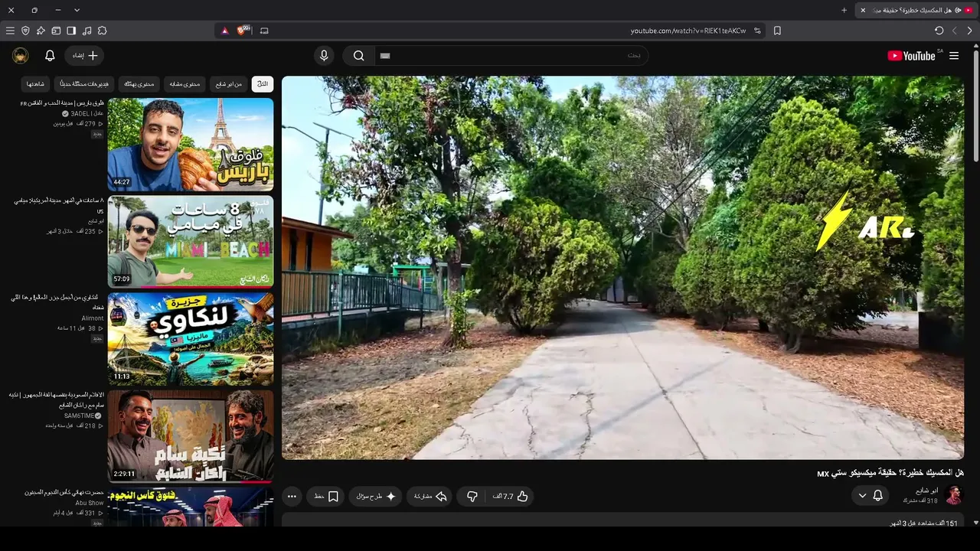Open the Paris vlog thumbnail

pos(191,144)
